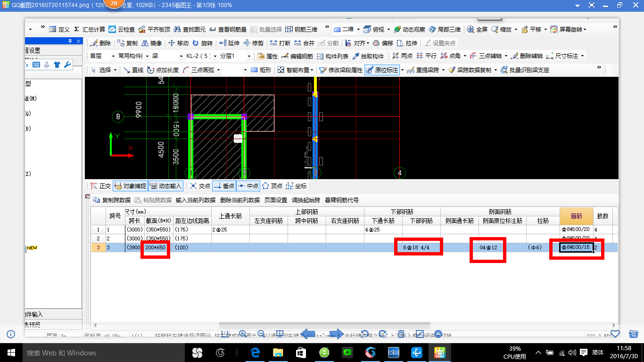Select the 删除 delete tool

(100, 43)
